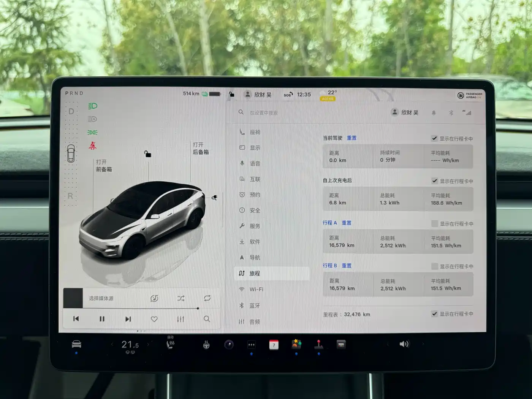Viewport: 532px width, 399px height.
Task: Enable 显示在行程卡中 for 行程 A
Action: pyautogui.click(x=434, y=223)
